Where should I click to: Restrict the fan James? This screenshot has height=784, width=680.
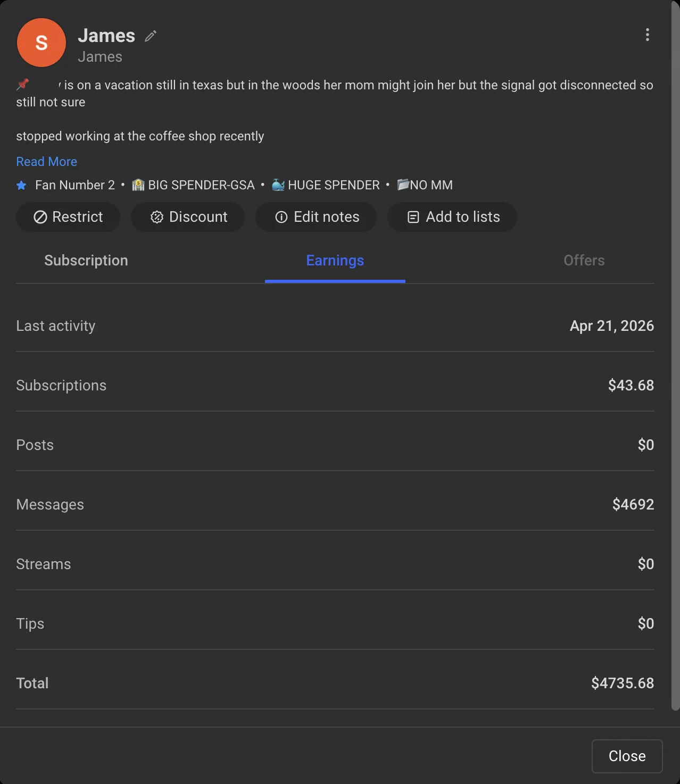68,217
